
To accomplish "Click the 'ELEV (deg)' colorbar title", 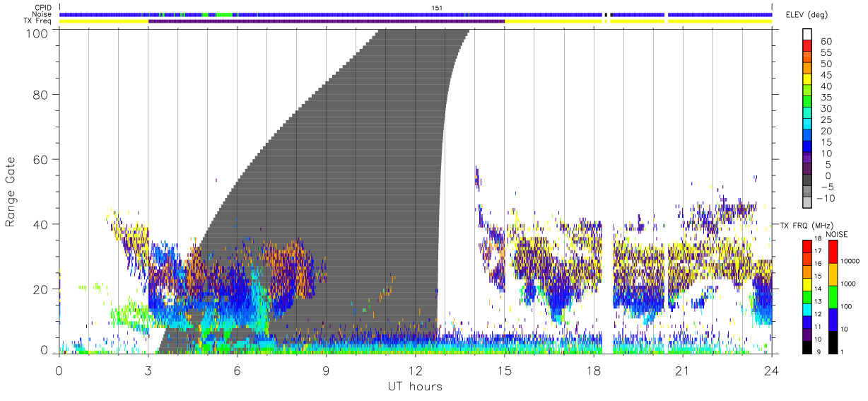I will [x=807, y=15].
